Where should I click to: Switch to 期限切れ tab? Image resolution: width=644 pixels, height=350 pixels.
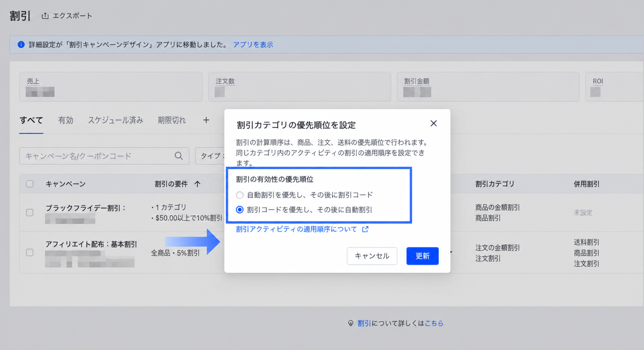[172, 120]
